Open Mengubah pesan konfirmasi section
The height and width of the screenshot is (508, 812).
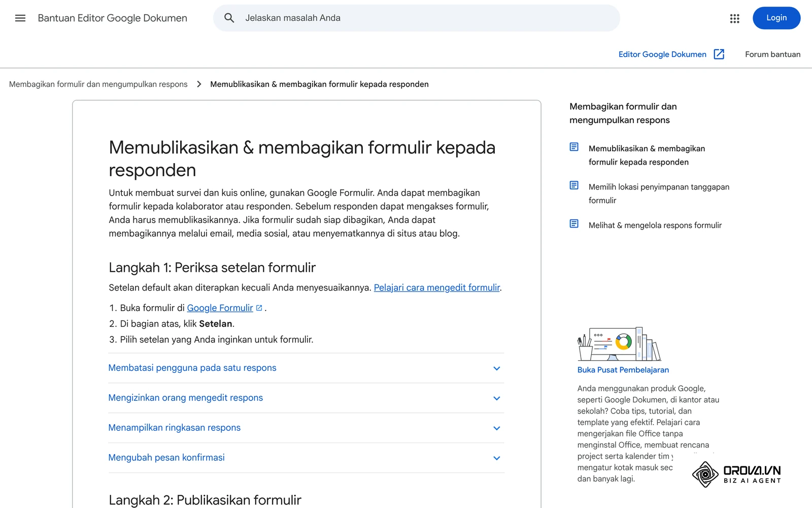tap(306, 458)
